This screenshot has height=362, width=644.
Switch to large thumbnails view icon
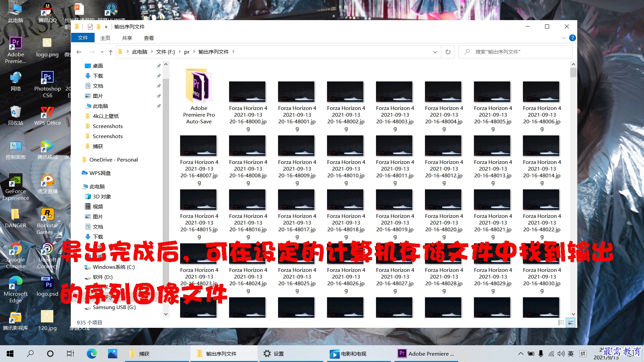[x=571, y=322]
